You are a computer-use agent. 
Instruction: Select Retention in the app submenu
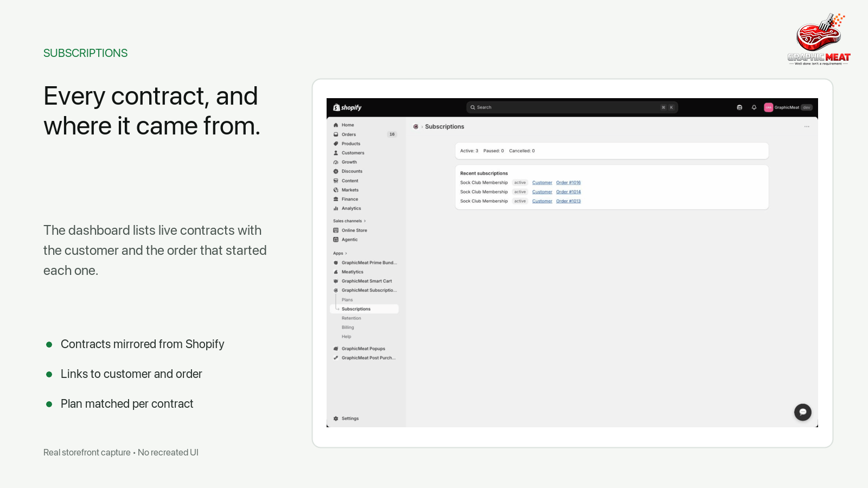click(352, 318)
